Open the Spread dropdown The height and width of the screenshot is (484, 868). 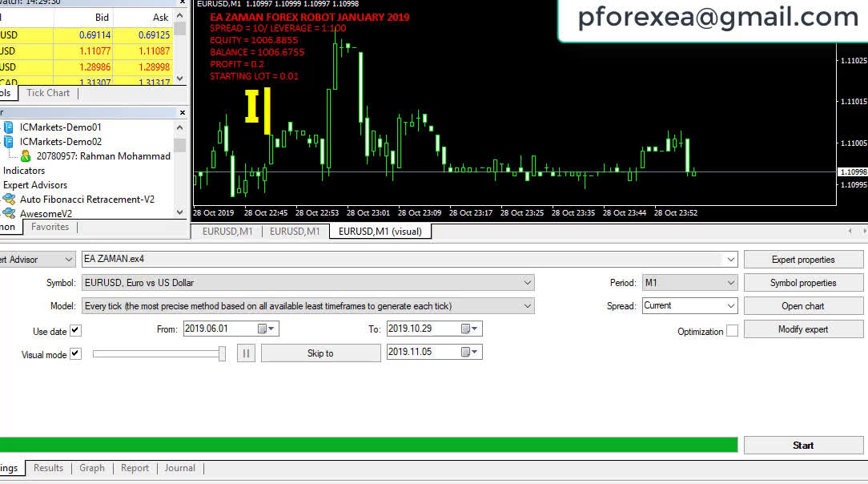click(730, 306)
